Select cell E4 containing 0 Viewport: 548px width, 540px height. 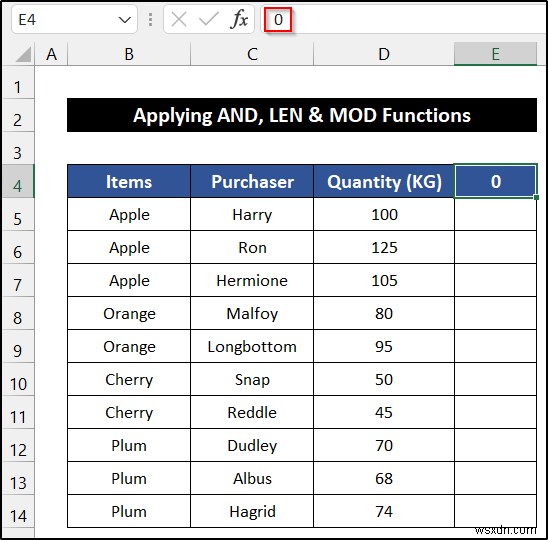point(495,181)
